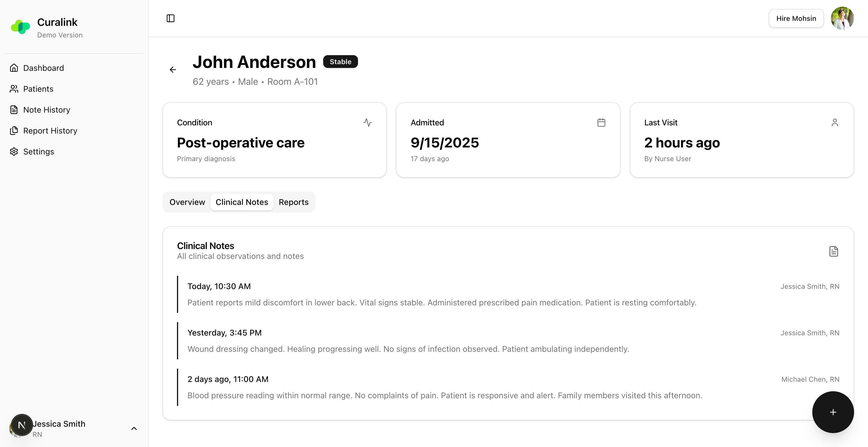Open the profile avatar in top right
This screenshot has height=447, width=868.
pos(842,18)
